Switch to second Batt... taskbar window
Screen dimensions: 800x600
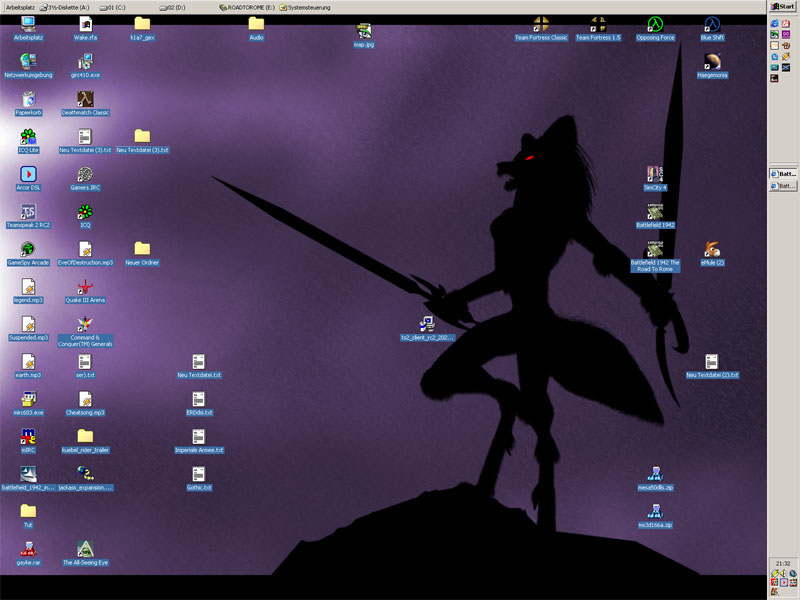click(783, 186)
